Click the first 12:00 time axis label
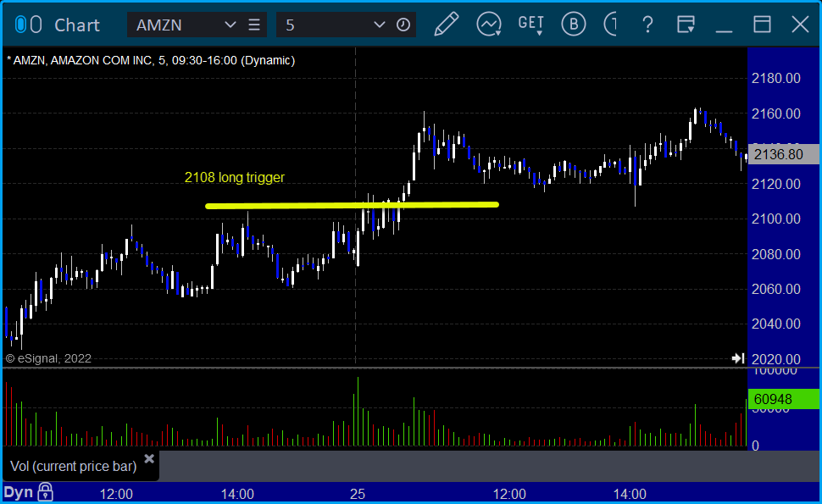The width and height of the screenshot is (822, 504). tap(116, 494)
